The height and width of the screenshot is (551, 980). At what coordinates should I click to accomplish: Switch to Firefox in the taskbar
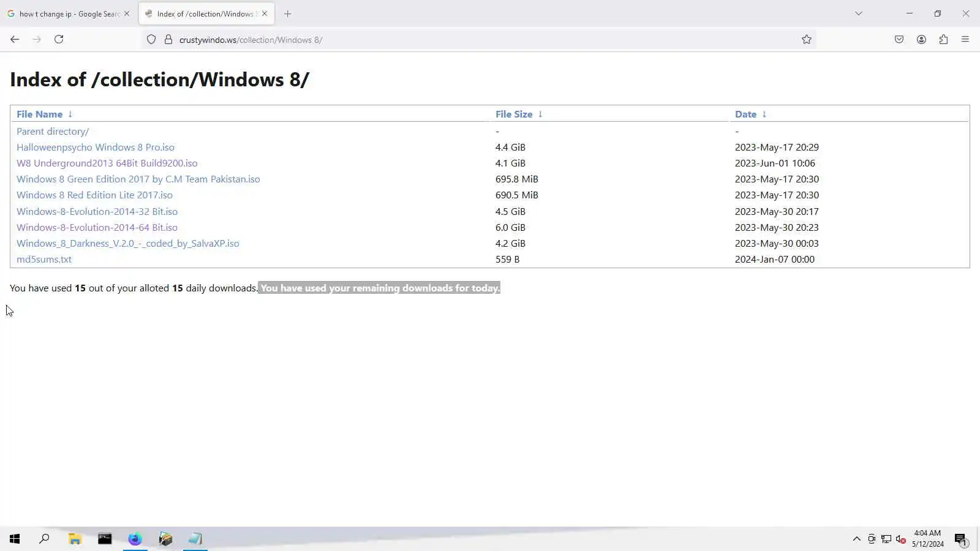click(135, 539)
